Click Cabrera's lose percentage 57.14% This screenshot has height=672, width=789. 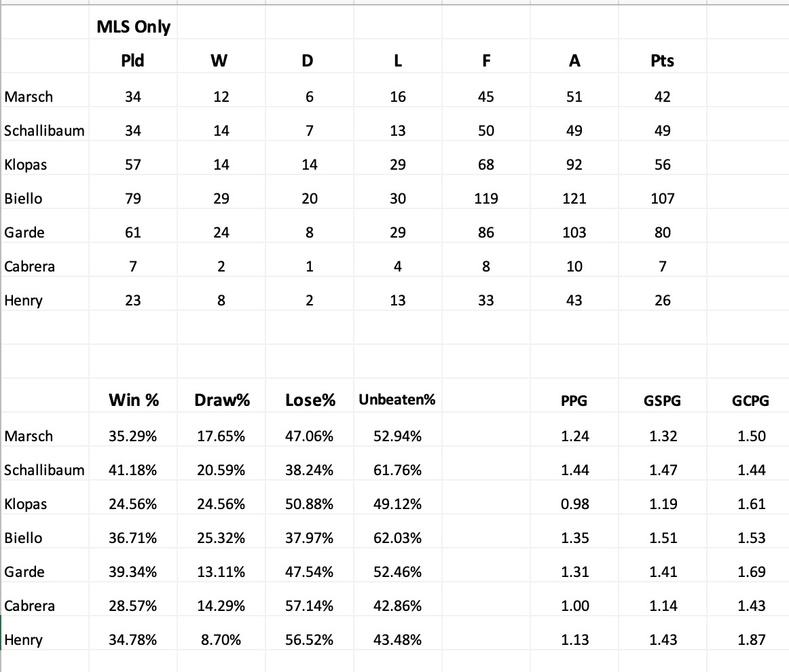309,605
